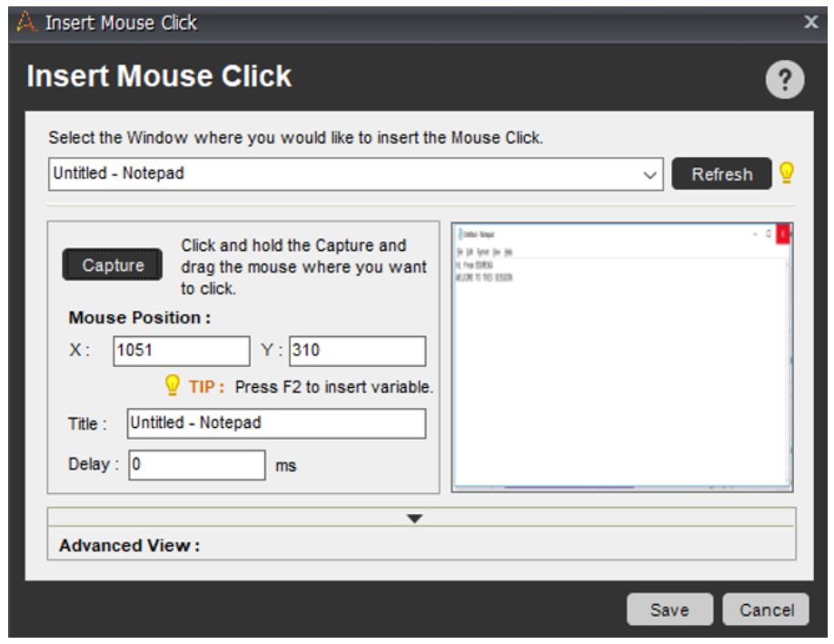Cancel the mouse click dialog
Viewport: 834px width, 644px height.
pos(766,609)
